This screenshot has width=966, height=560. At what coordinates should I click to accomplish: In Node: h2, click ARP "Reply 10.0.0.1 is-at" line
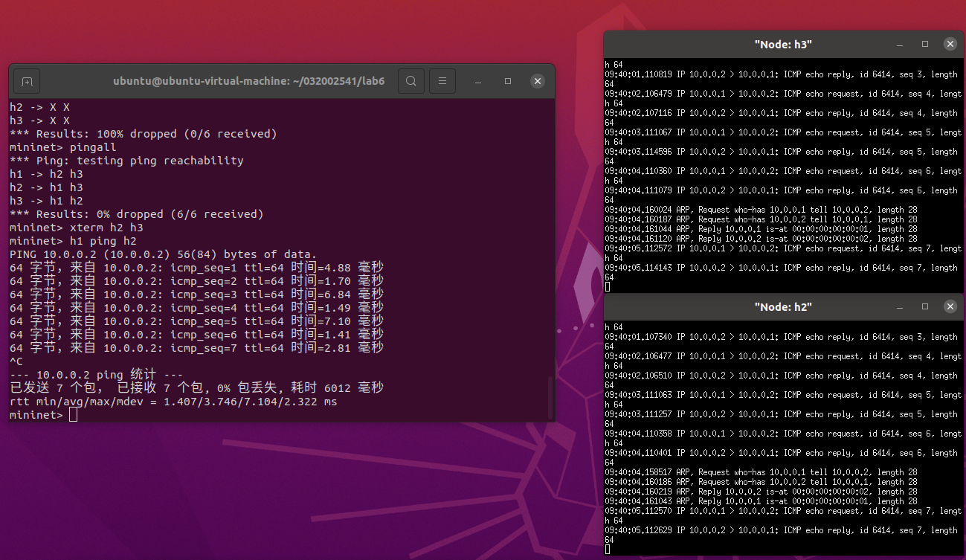click(761, 501)
